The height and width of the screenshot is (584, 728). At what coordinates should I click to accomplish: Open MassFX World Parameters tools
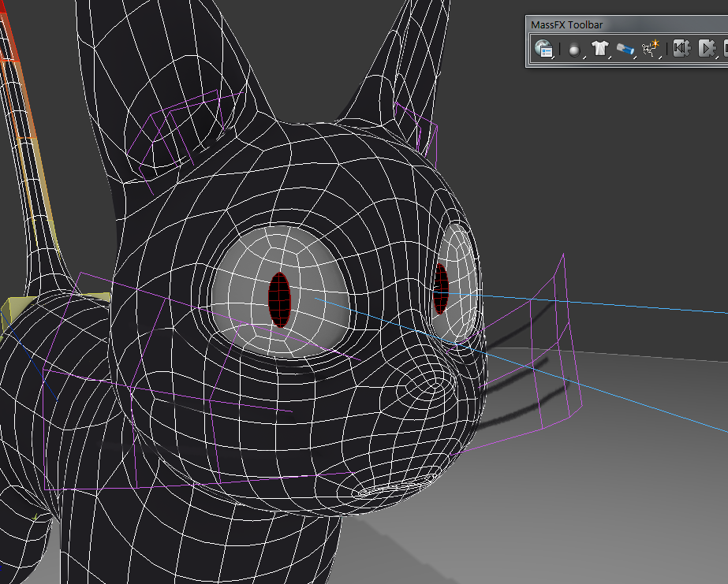[x=543, y=49]
